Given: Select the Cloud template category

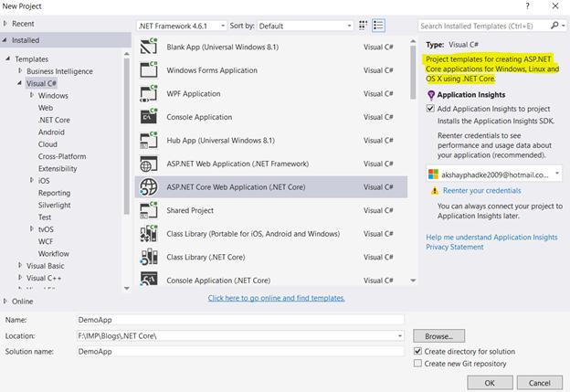Looking at the screenshot, I should click(47, 144).
